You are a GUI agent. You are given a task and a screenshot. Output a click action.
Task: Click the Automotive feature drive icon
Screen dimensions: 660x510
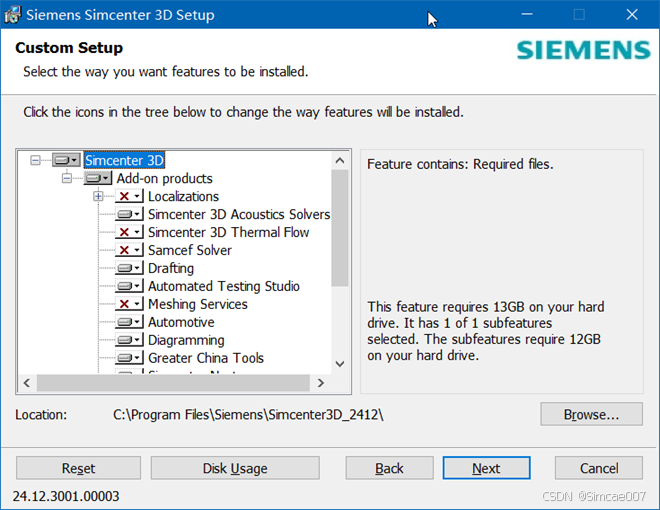(x=129, y=322)
